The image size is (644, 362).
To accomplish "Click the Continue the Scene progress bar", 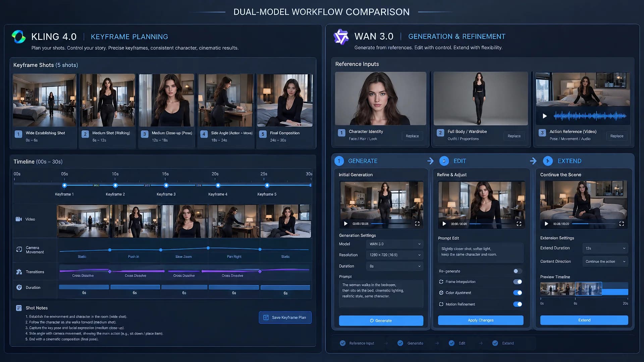I will (x=594, y=224).
